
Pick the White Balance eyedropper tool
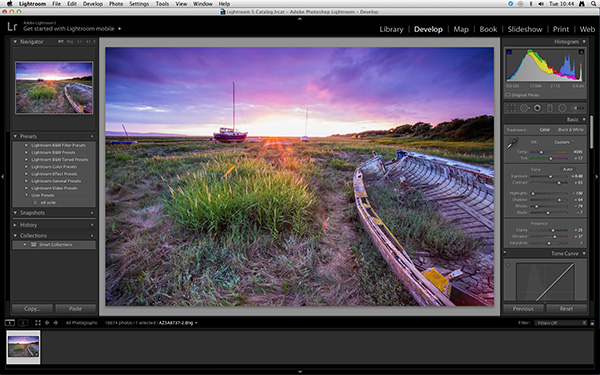tap(511, 144)
